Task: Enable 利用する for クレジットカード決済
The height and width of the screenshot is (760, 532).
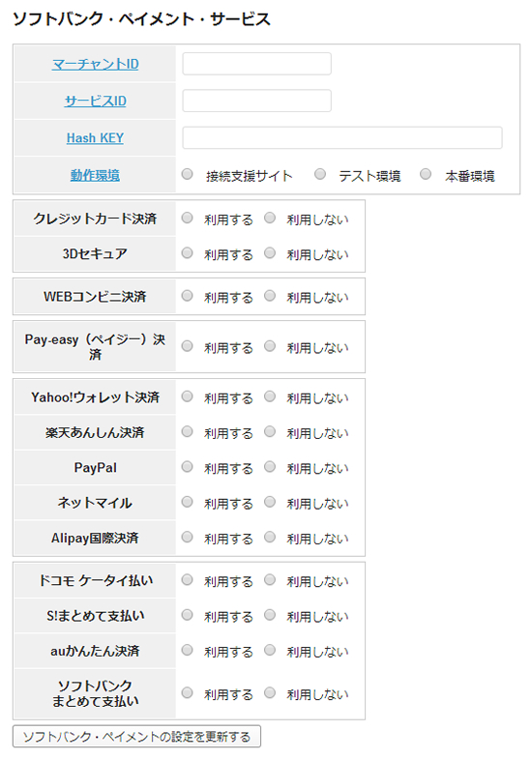Action: [x=188, y=219]
